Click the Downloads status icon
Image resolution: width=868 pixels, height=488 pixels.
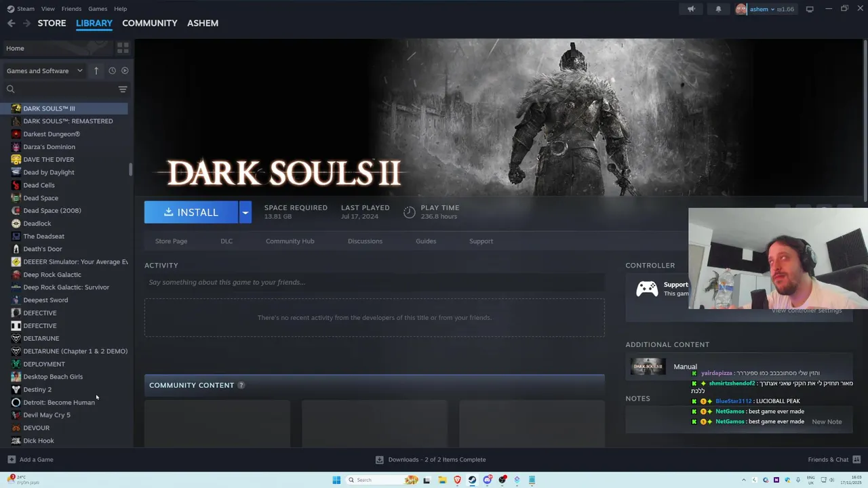pos(380,460)
